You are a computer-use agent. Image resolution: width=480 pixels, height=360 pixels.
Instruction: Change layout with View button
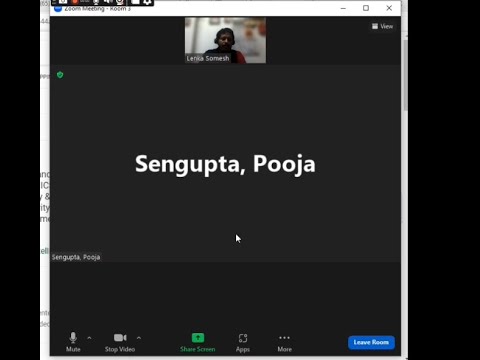click(382, 26)
